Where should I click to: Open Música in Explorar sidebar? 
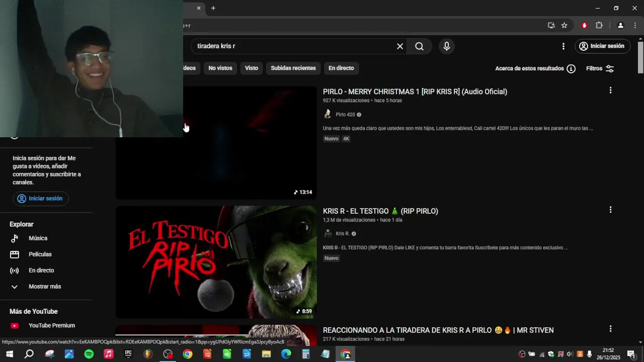click(x=38, y=238)
